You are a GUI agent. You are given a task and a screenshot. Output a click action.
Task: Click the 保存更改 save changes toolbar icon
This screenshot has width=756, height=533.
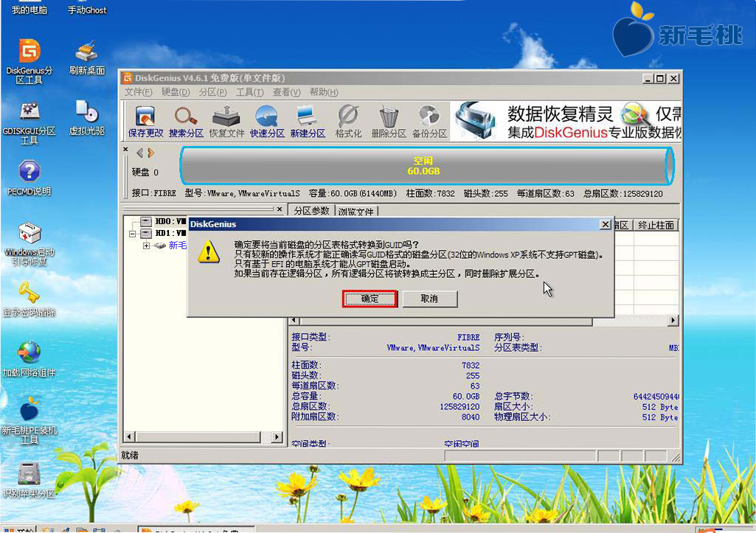coord(145,122)
